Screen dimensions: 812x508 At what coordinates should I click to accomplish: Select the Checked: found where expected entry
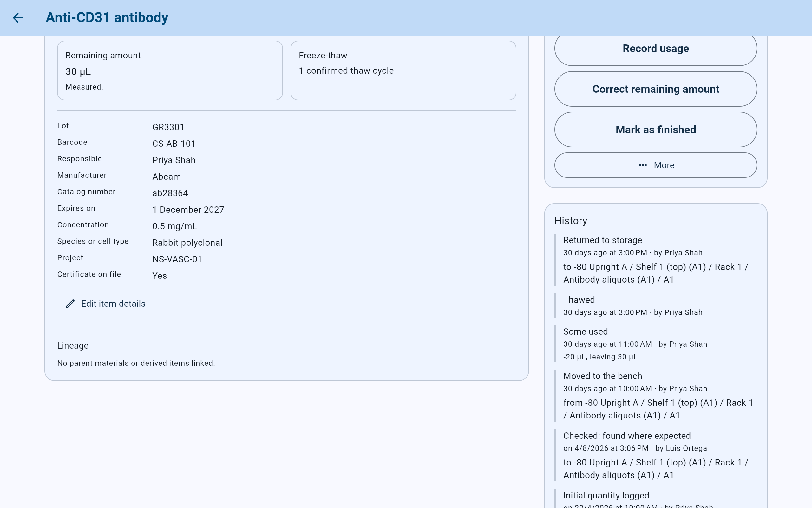(x=656, y=455)
